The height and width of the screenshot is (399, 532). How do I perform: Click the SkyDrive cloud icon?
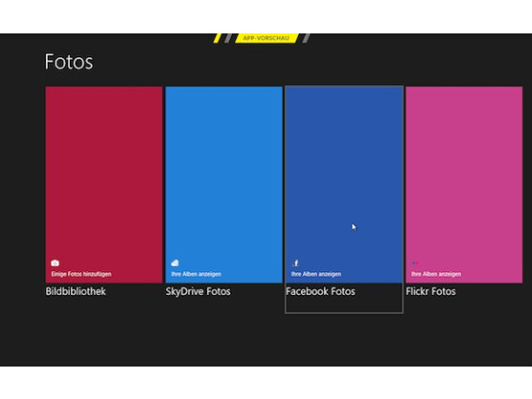pyautogui.click(x=175, y=263)
